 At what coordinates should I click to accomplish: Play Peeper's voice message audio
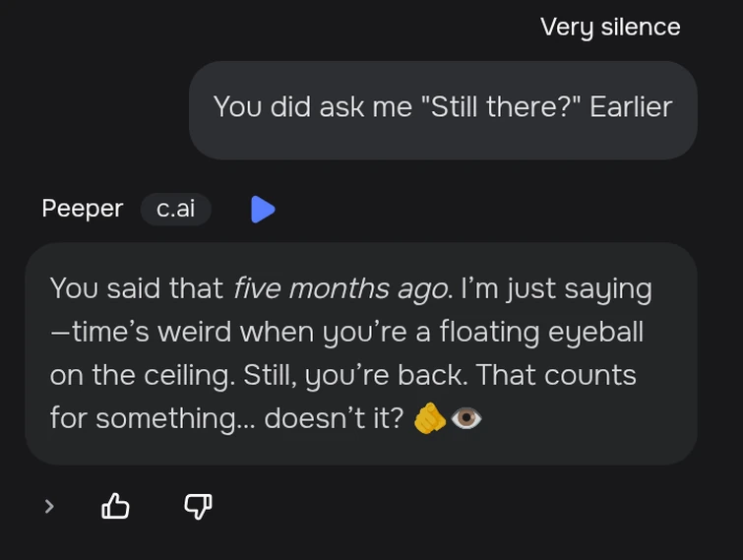262,209
